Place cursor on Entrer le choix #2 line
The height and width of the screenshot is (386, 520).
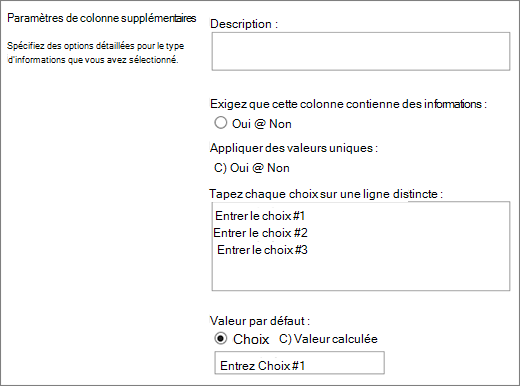(260, 233)
